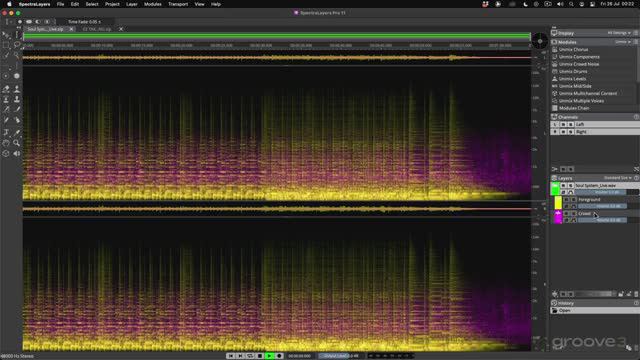Click the Stop button in the transport bar
The height and width of the screenshot is (360, 640).
[260, 356]
